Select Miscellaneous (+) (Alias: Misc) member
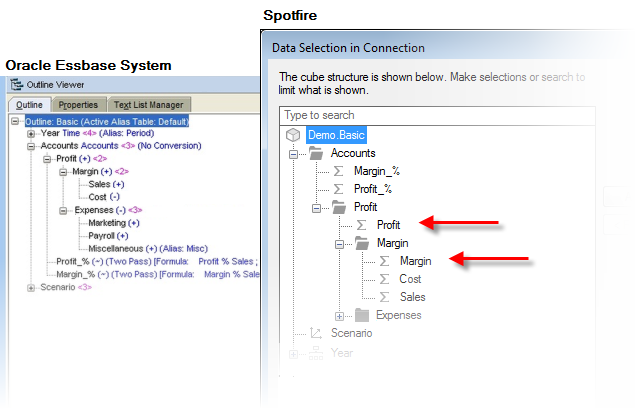Screen dimensions: 636x409 pos(148,249)
